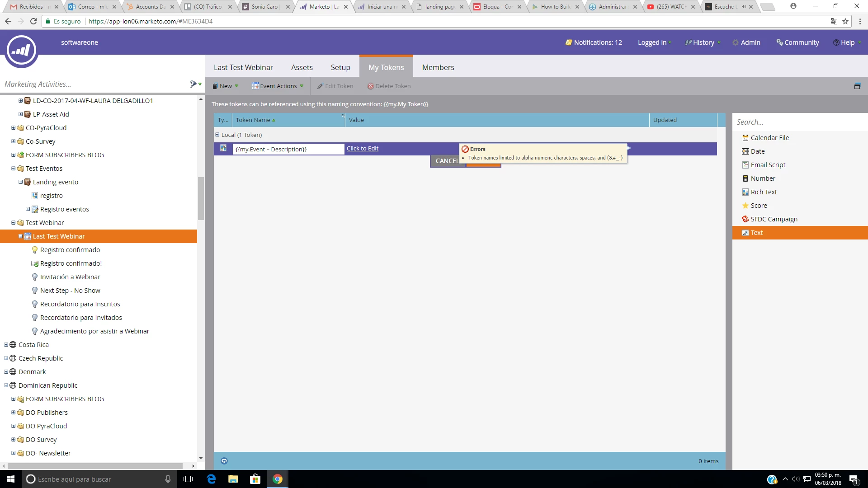868x488 pixels.
Task: Click the Marketo logo icon
Action: pos(21,51)
